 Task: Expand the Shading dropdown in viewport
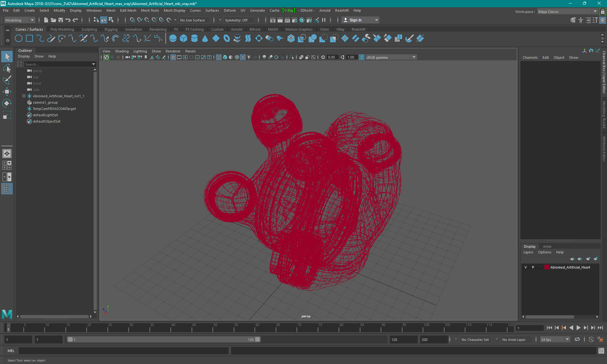click(122, 51)
